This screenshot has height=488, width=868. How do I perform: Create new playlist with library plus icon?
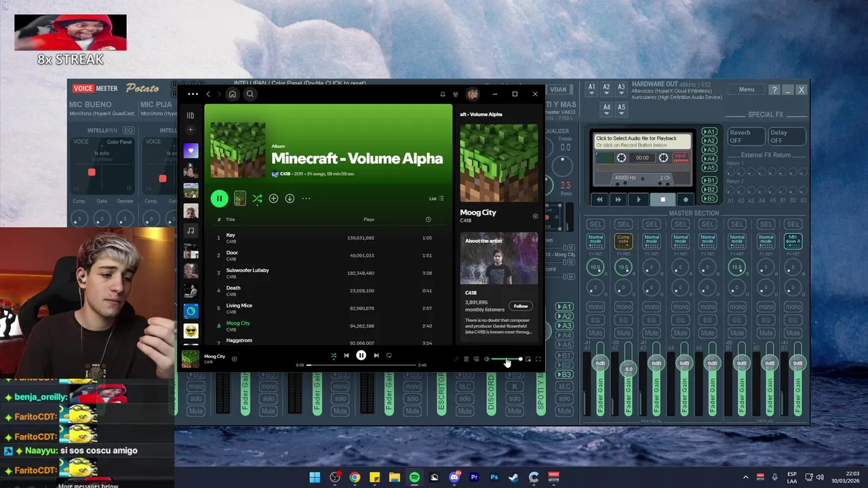click(191, 129)
